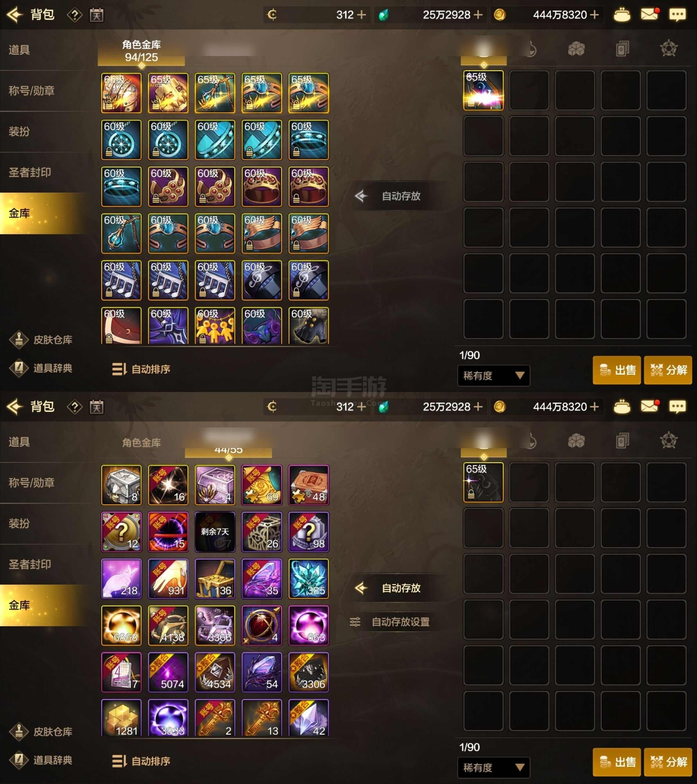Switch to the 角色金库 94/125 tab
Image resolution: width=697 pixels, height=784 pixels.
tap(141, 51)
